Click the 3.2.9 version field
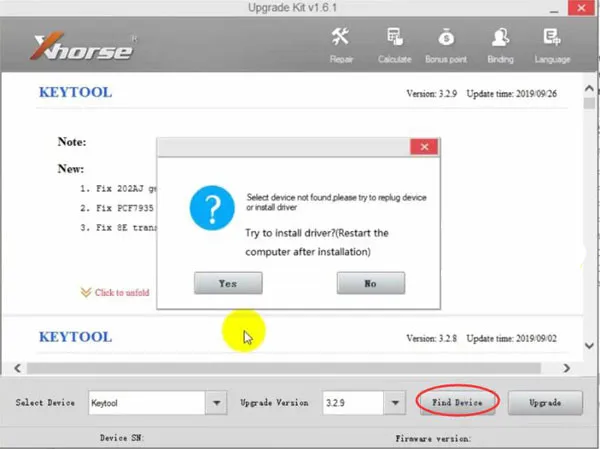The height and width of the screenshot is (449, 600). [x=353, y=403]
